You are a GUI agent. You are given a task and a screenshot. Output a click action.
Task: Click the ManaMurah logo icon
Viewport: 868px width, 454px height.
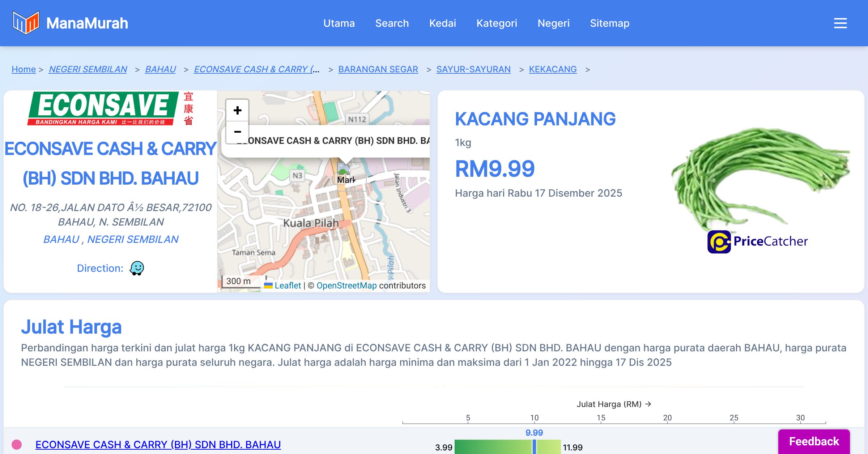25,23
